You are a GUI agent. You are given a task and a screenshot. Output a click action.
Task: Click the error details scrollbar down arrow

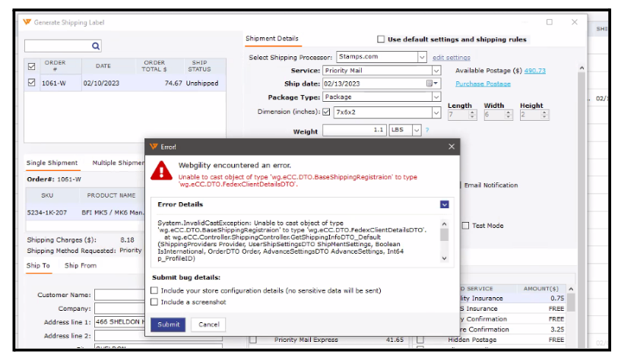pos(444,258)
